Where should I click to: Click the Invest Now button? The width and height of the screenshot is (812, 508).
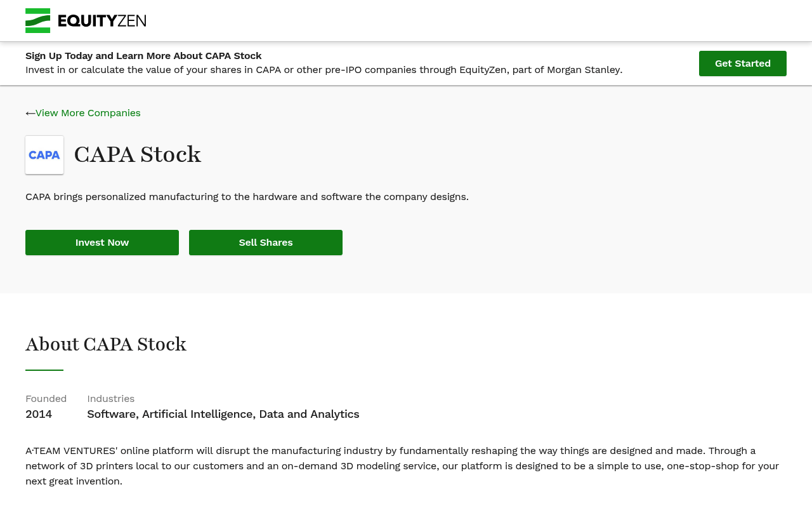coord(102,243)
